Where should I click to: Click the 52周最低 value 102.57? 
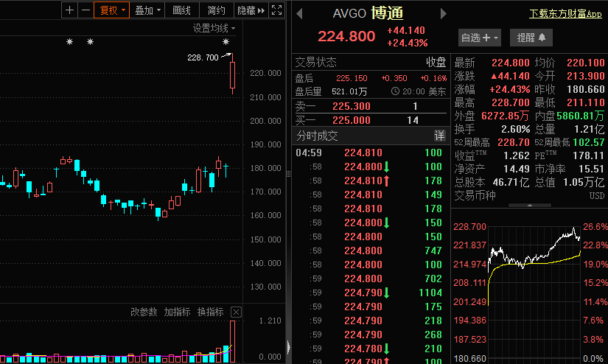pyautogui.click(x=589, y=142)
